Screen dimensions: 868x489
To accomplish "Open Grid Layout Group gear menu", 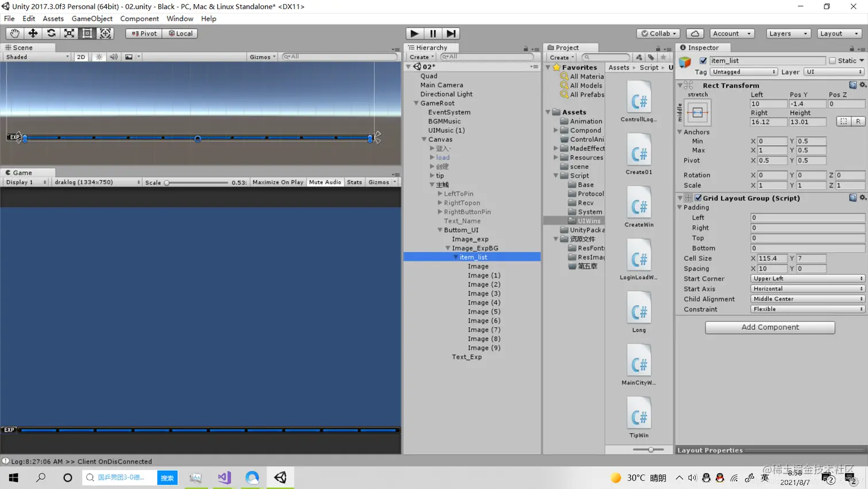I will click(862, 198).
